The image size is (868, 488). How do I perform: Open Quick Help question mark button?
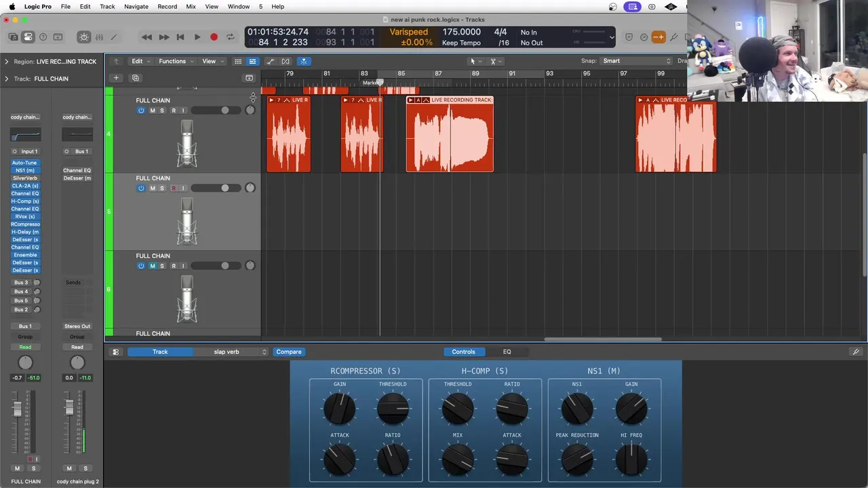tap(43, 37)
